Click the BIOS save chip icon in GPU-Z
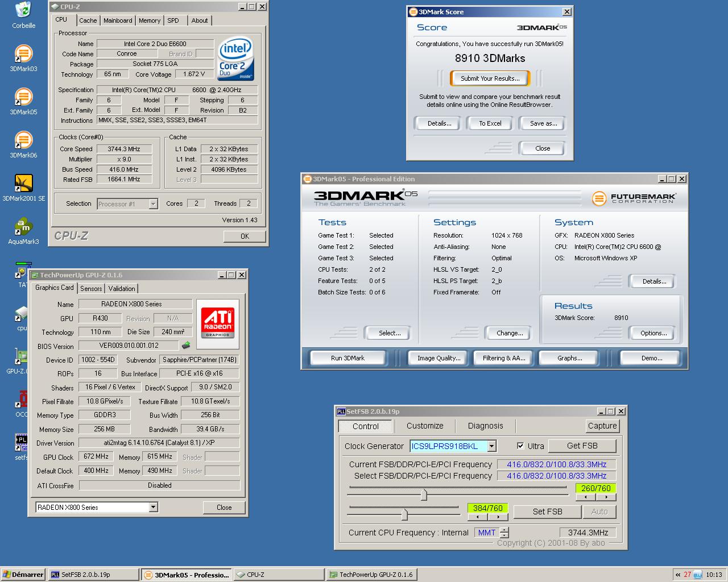 186,345
